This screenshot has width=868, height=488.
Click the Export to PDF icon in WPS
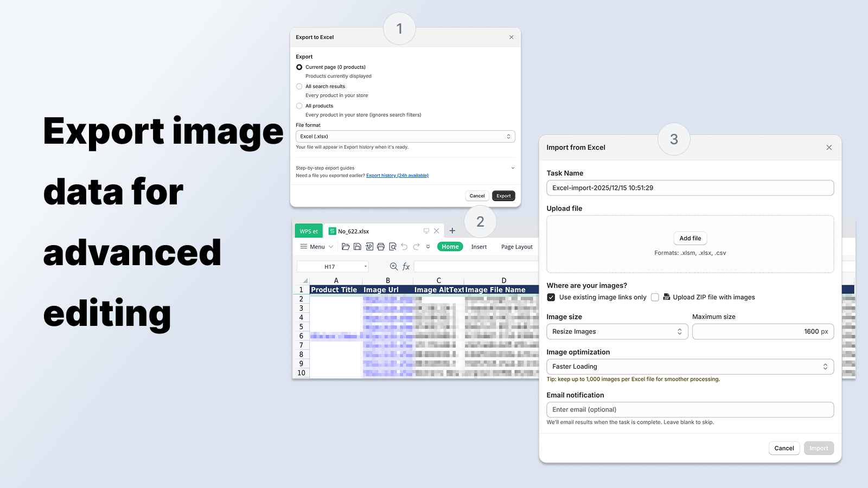pyautogui.click(x=369, y=247)
